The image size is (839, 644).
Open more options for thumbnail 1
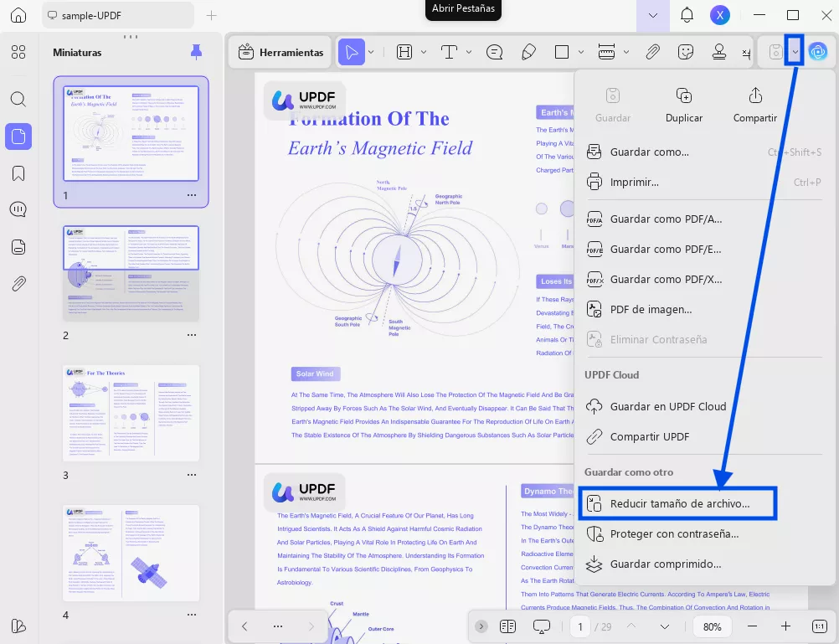(192, 195)
